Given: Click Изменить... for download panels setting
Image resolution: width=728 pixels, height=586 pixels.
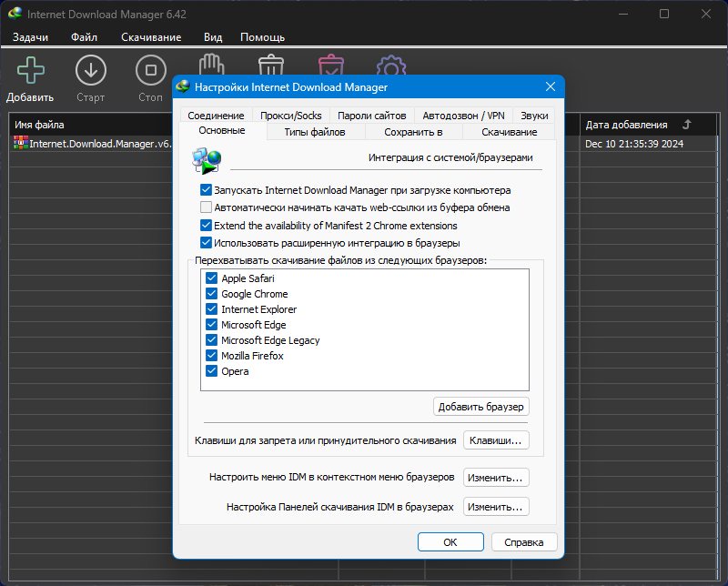Looking at the screenshot, I should click(x=496, y=507).
